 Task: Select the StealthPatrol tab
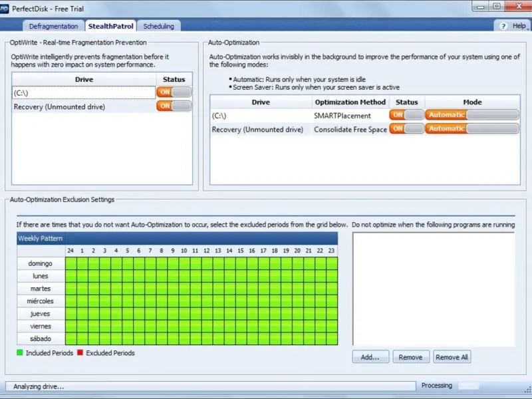[110, 26]
